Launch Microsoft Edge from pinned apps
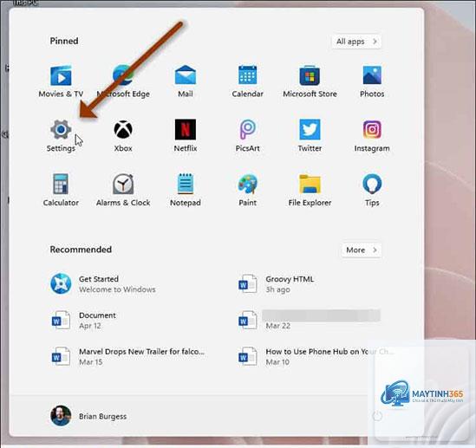 [x=123, y=81]
